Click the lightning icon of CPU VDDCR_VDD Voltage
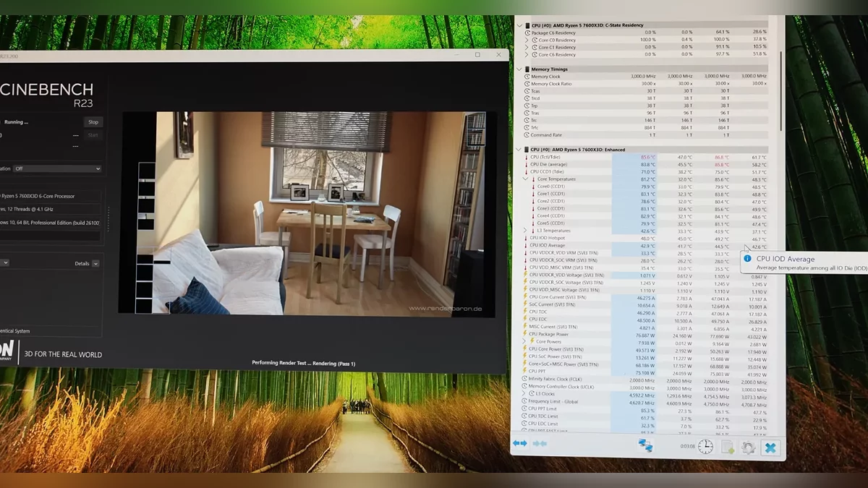 pyautogui.click(x=526, y=275)
